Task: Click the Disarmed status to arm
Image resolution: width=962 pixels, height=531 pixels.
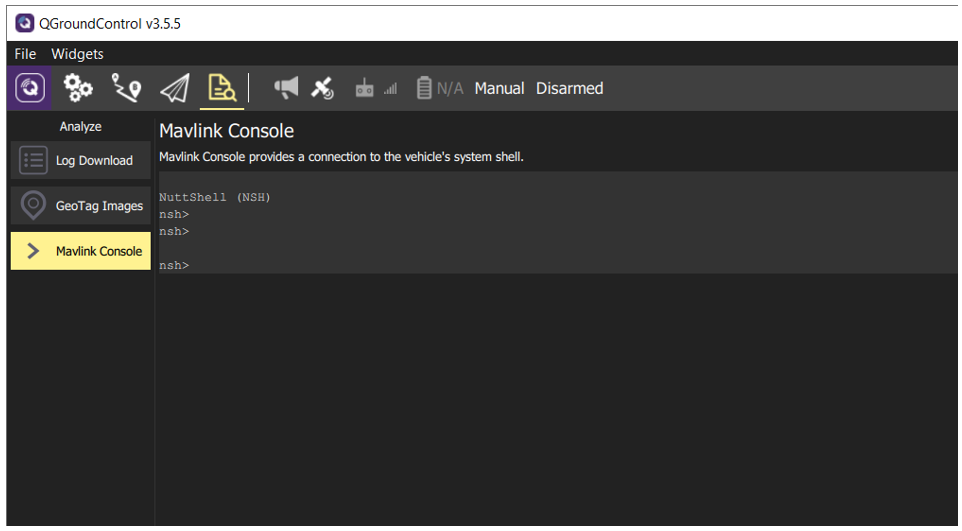Action: tap(569, 88)
